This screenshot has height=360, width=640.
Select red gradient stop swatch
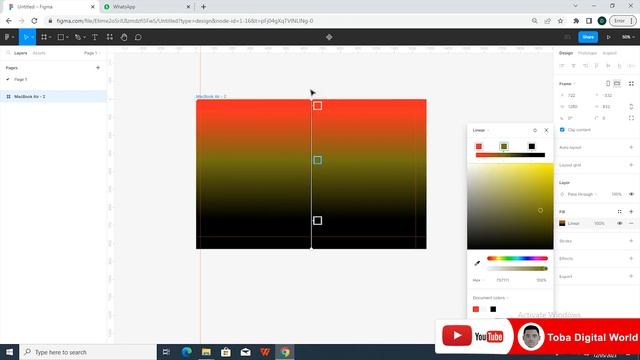(479, 147)
